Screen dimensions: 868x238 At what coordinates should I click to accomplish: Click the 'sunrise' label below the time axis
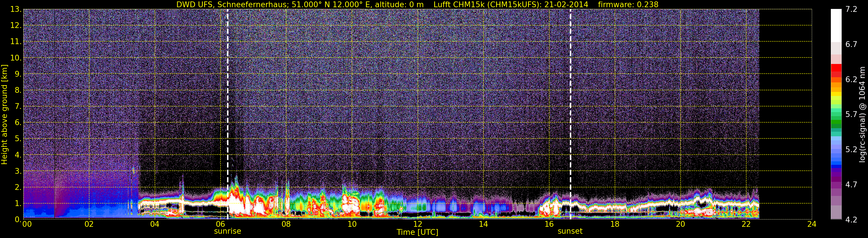(x=228, y=231)
